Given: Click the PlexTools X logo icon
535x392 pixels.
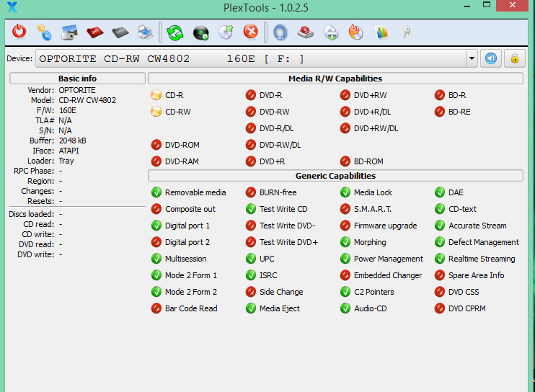Looking at the screenshot, I should 12,6.
